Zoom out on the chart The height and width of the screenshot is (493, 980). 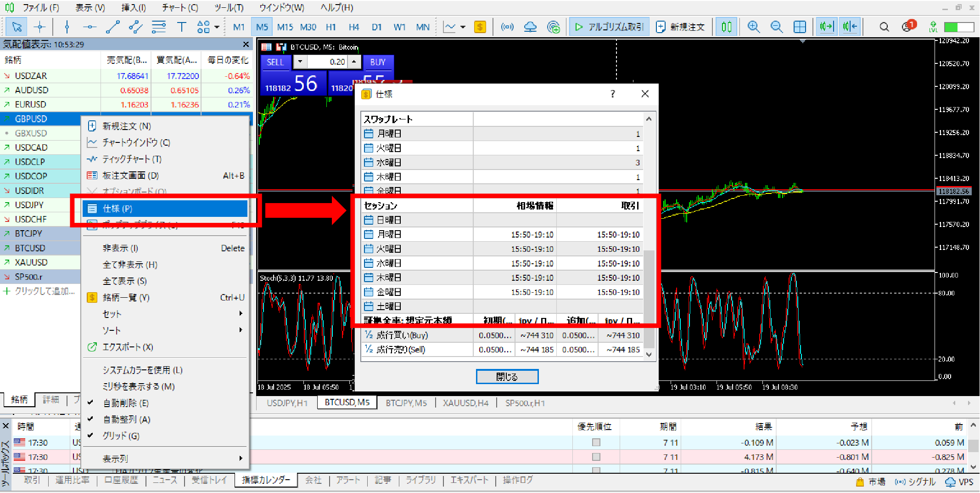(x=776, y=27)
